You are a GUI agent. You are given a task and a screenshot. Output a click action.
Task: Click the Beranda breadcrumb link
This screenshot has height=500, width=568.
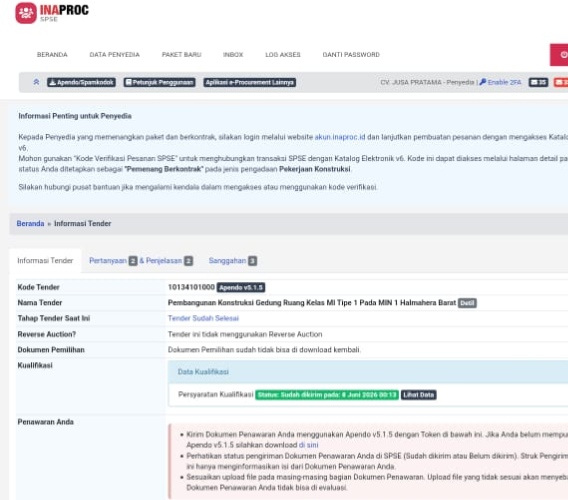(30, 224)
